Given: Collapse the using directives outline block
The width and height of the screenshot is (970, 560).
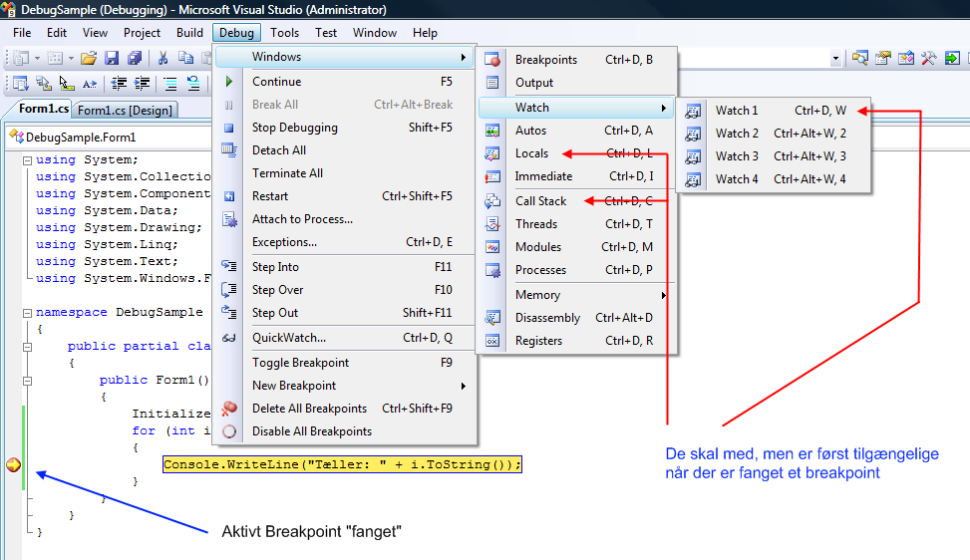Looking at the screenshot, I should [x=27, y=160].
